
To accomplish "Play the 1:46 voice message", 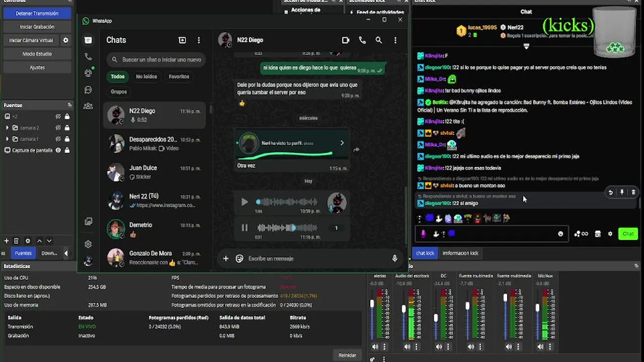I will click(x=245, y=202).
